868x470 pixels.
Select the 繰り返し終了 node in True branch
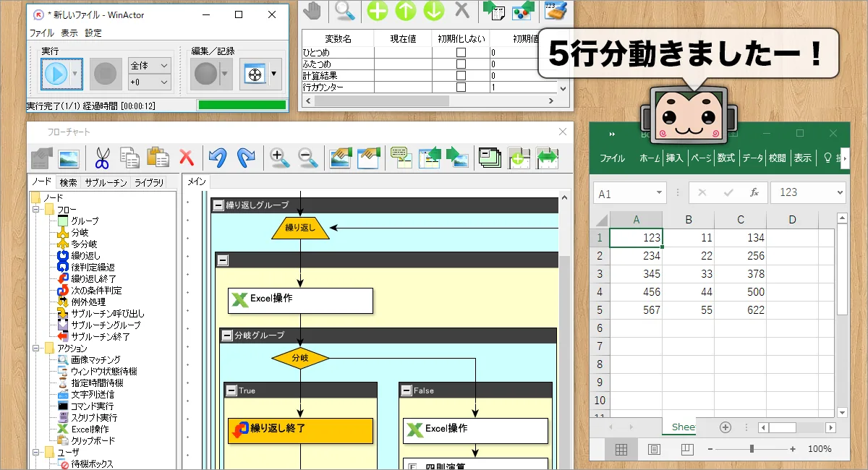pyautogui.click(x=300, y=431)
